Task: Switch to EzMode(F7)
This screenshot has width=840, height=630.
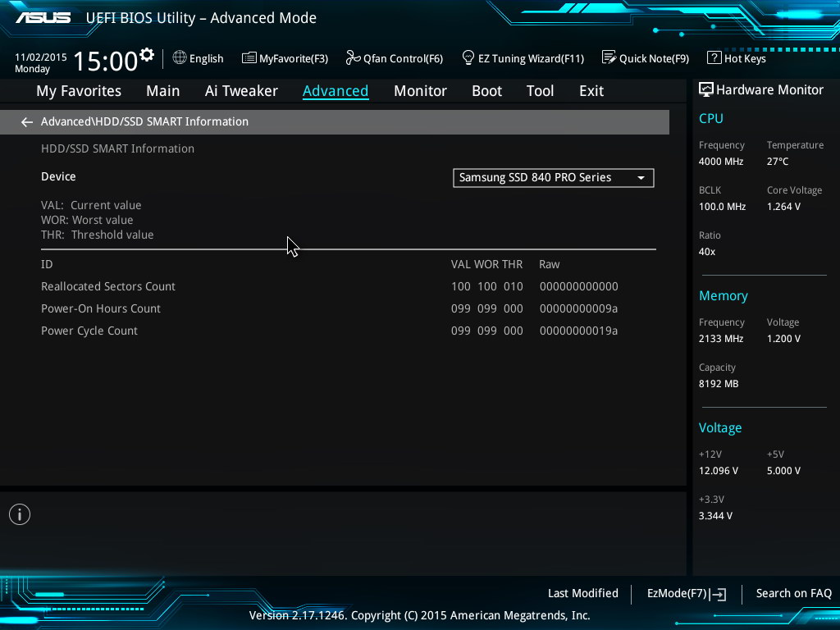Action: pyautogui.click(x=686, y=593)
